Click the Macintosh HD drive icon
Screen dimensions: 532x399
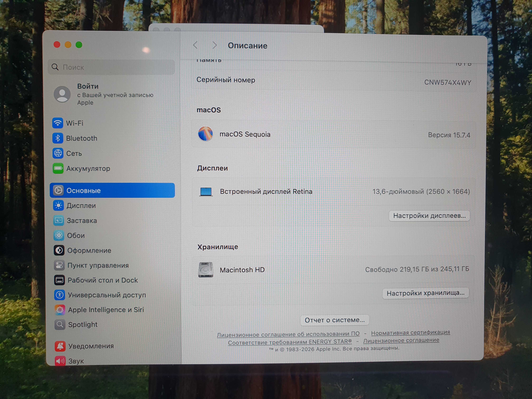(x=206, y=270)
